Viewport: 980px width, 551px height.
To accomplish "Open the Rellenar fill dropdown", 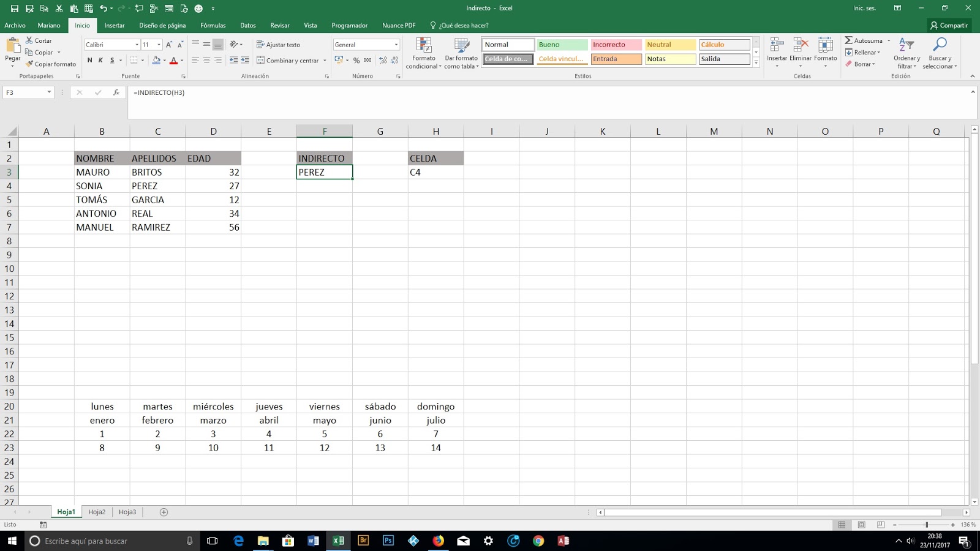I will pos(862,52).
